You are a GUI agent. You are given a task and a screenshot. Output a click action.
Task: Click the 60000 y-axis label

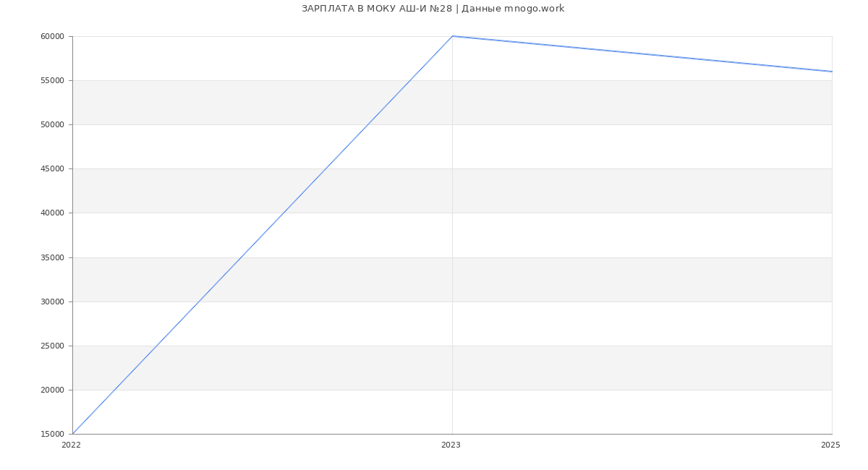pyautogui.click(x=53, y=36)
